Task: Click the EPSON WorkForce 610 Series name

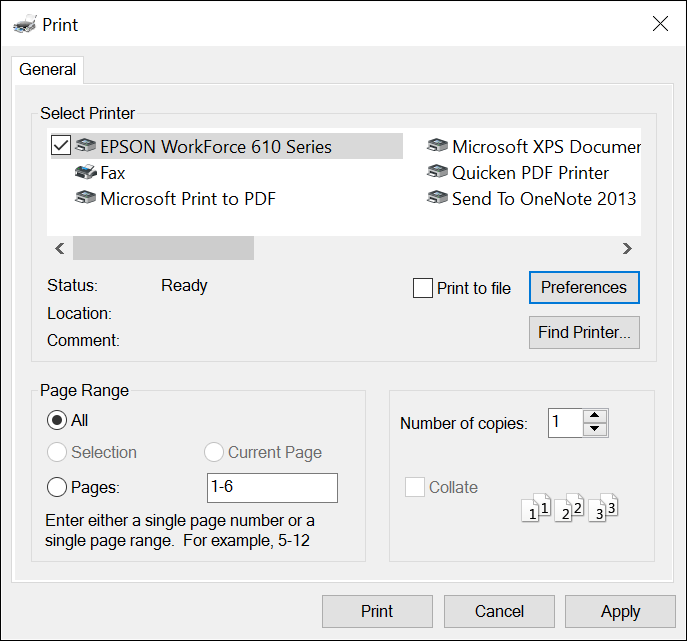Action: coord(216,147)
